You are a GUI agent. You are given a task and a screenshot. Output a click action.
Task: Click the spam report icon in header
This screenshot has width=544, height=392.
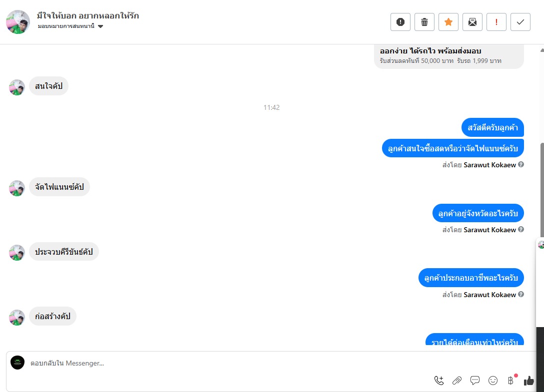(x=400, y=22)
